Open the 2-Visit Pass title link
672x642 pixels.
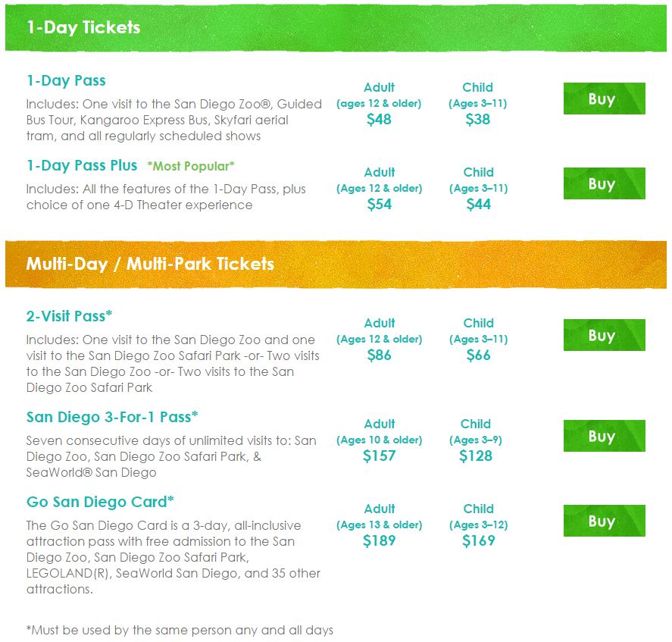[69, 316]
